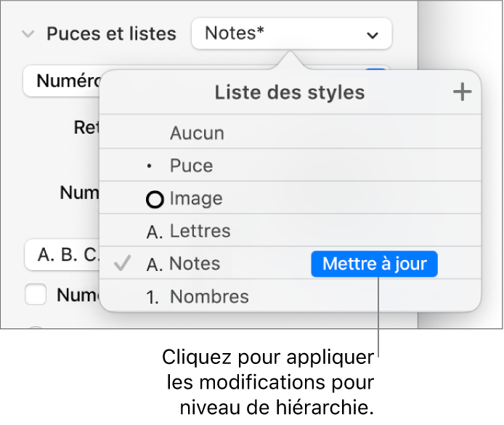
Task: Click the bullet dot icon beside Puce
Action: click(150, 166)
